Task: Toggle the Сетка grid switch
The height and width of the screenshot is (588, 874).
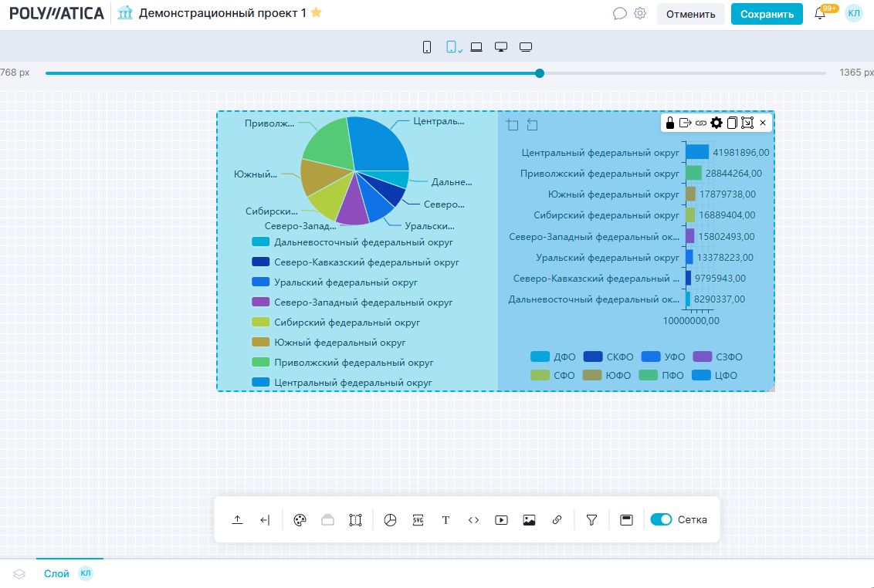Action: pos(661,520)
